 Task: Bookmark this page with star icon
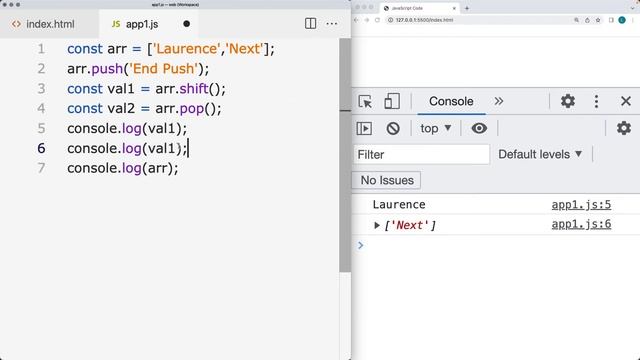coord(598,20)
